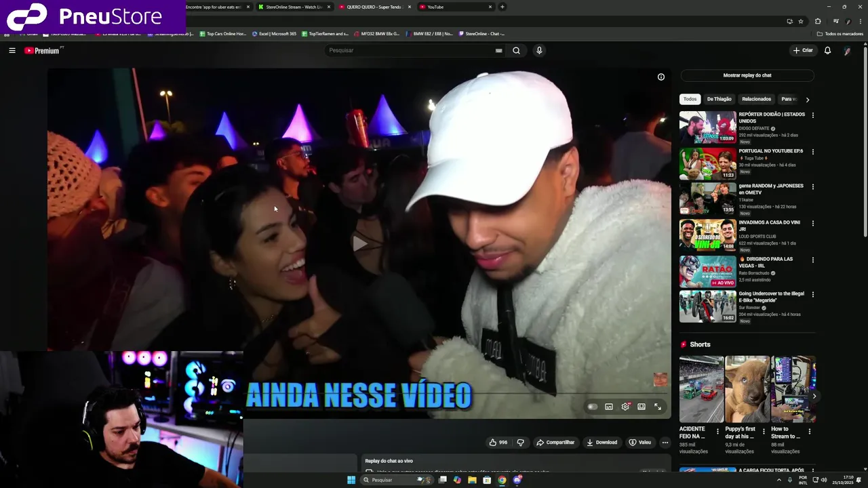Viewport: 868px width, 488px height.
Task: Enable miniplayer mode on the video
Action: pyautogui.click(x=609, y=407)
